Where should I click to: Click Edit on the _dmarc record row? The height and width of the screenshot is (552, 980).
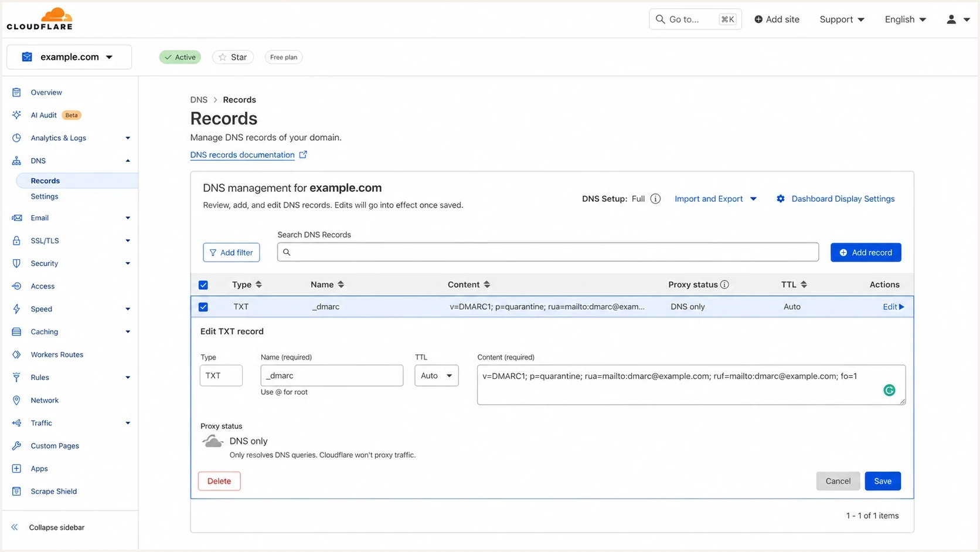point(893,307)
